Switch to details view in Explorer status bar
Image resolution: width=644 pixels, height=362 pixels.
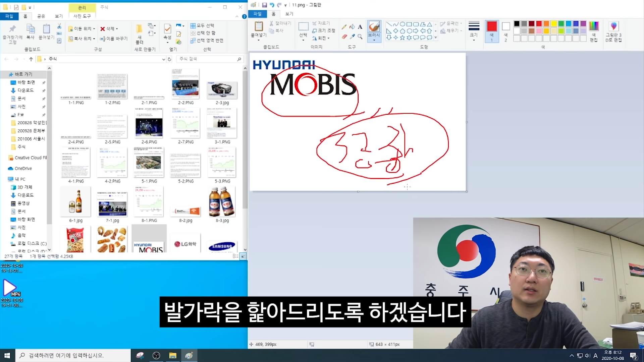click(235, 256)
